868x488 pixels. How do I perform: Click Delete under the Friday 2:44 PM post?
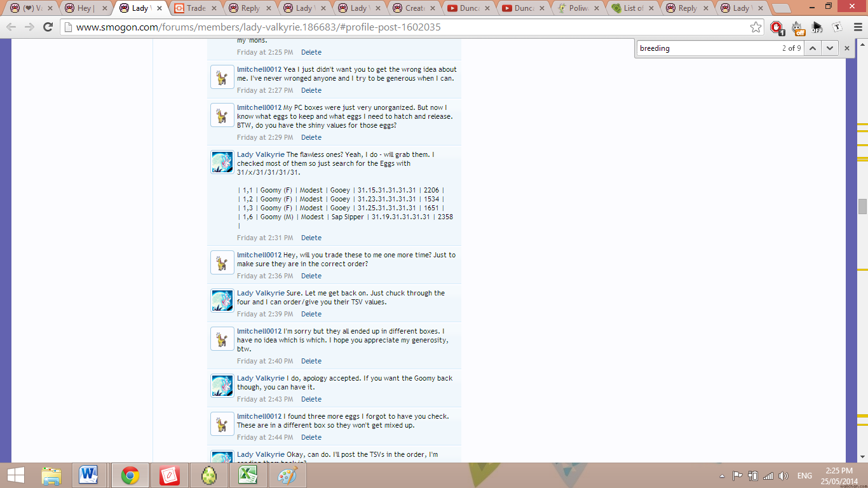pyautogui.click(x=311, y=437)
